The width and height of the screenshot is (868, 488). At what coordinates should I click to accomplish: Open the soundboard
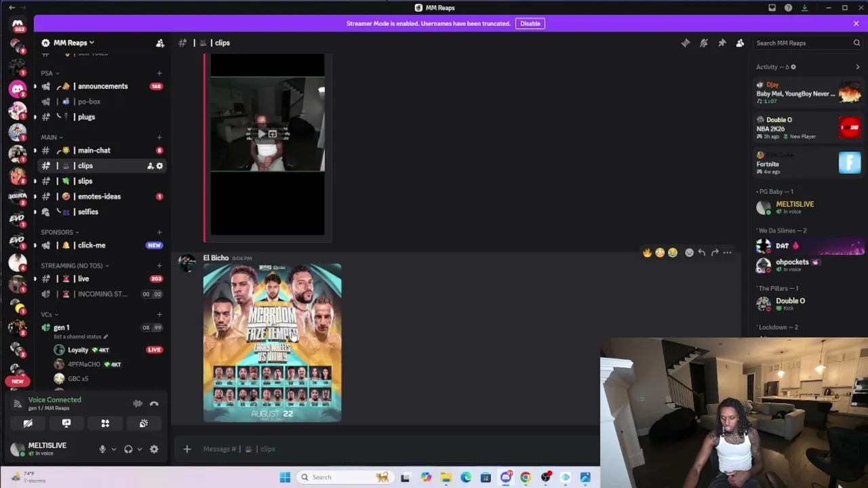click(x=144, y=424)
